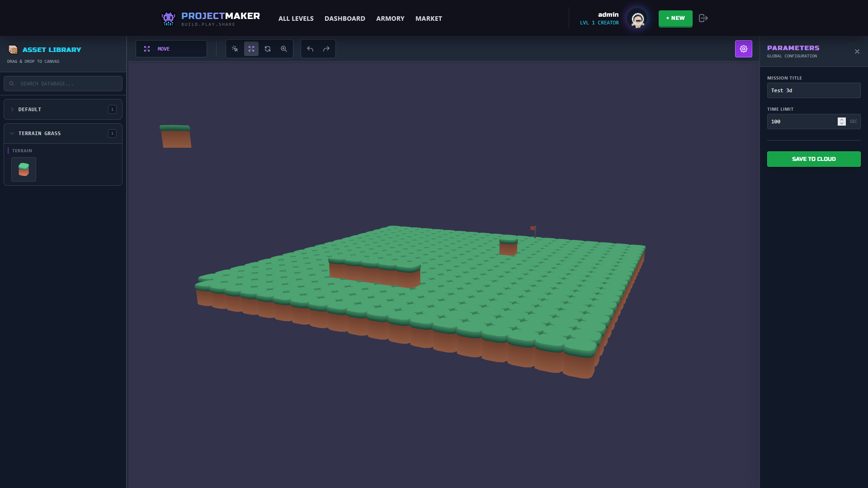Open the DASHBOARD menu item

pyautogui.click(x=344, y=19)
